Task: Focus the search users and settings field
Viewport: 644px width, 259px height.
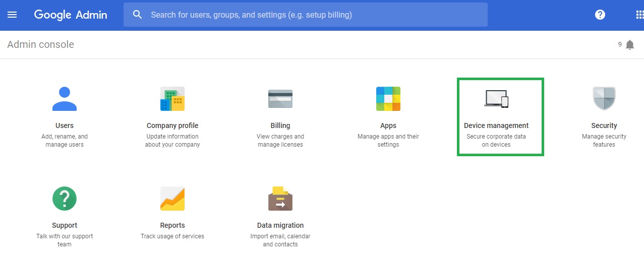Action: 306,15
